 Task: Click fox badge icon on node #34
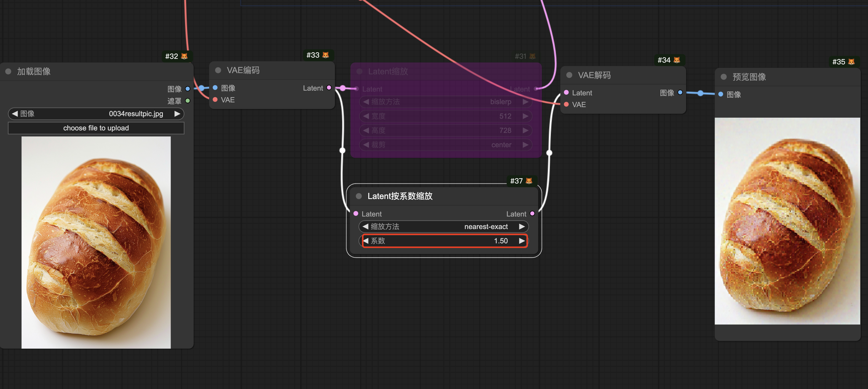[x=677, y=60]
